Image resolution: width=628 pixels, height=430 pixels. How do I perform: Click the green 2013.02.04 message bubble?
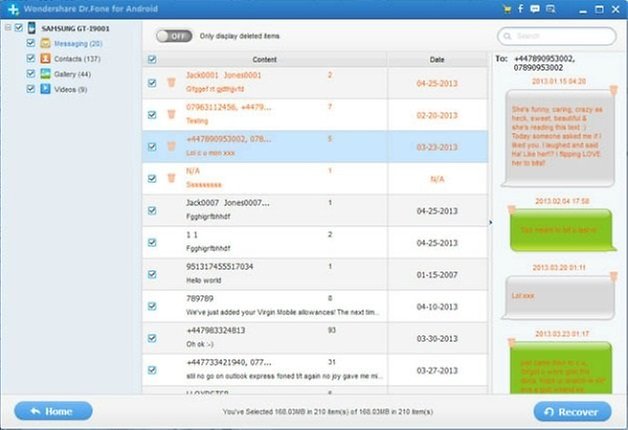(x=562, y=230)
